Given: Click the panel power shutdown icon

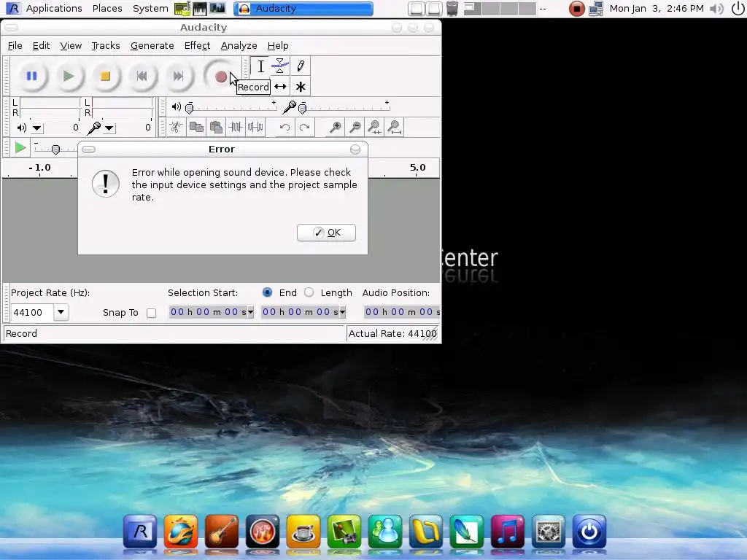Looking at the screenshot, I should tap(738, 8).
